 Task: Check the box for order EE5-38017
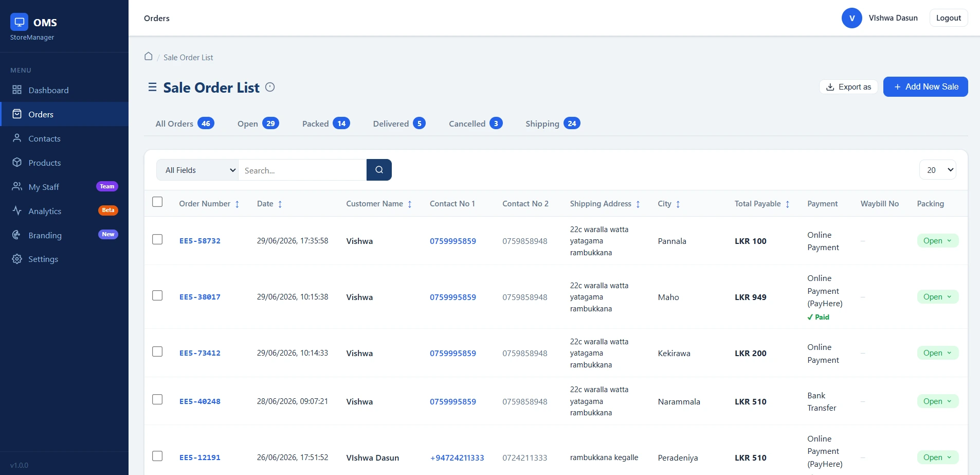pos(157,295)
